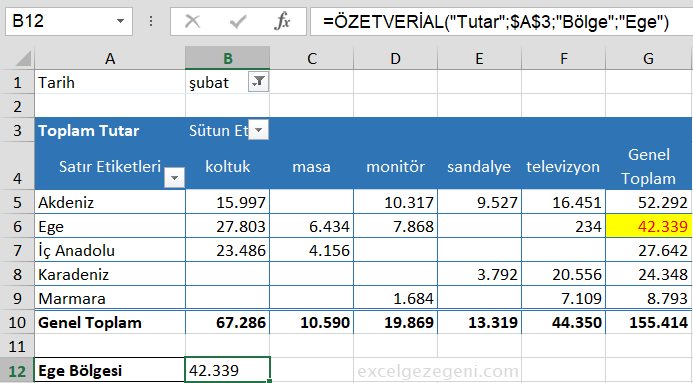
Task: Select row 3 header
Action: (17, 130)
